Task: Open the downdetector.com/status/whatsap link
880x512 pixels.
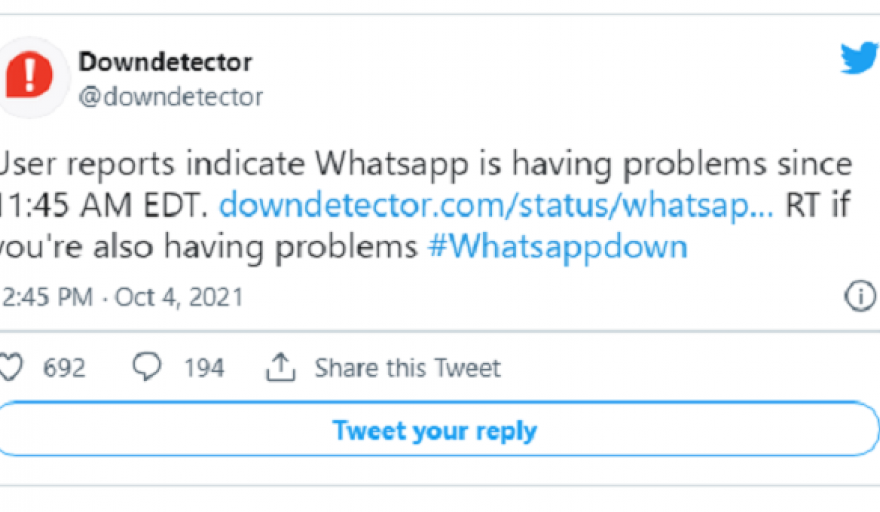Action: (496, 205)
